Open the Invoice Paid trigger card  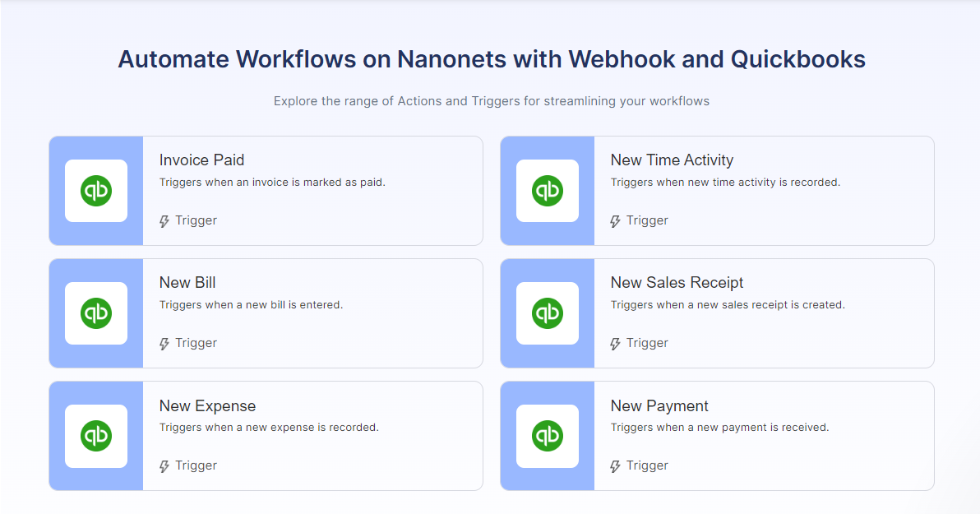(x=312, y=191)
